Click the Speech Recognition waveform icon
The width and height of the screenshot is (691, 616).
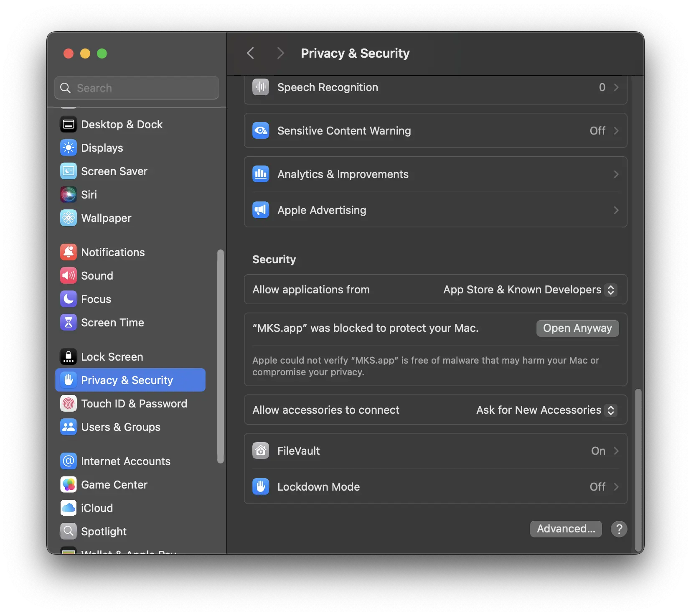tap(261, 87)
